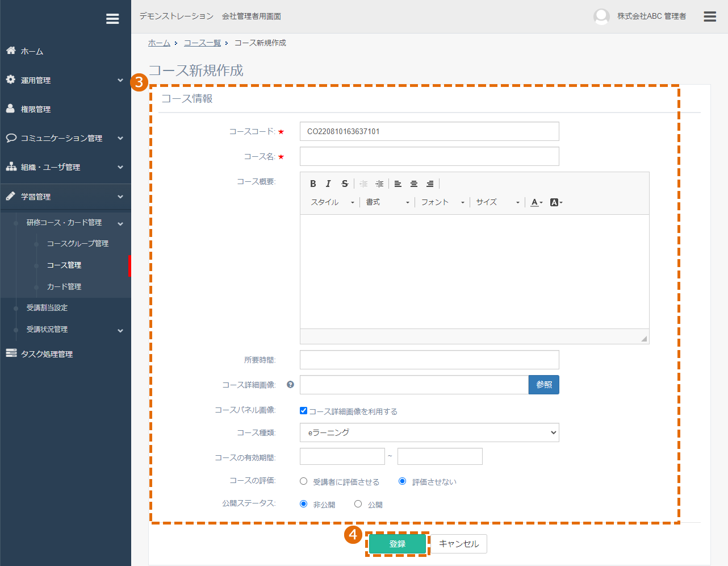The image size is (728, 566).
Task: Expand the 受講状況管理 chevron
Action: [x=120, y=330]
